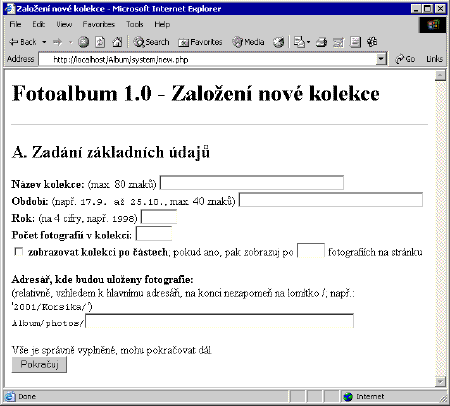The height and width of the screenshot is (406, 450).
Task: Go to the Home page icon
Action: [x=117, y=42]
